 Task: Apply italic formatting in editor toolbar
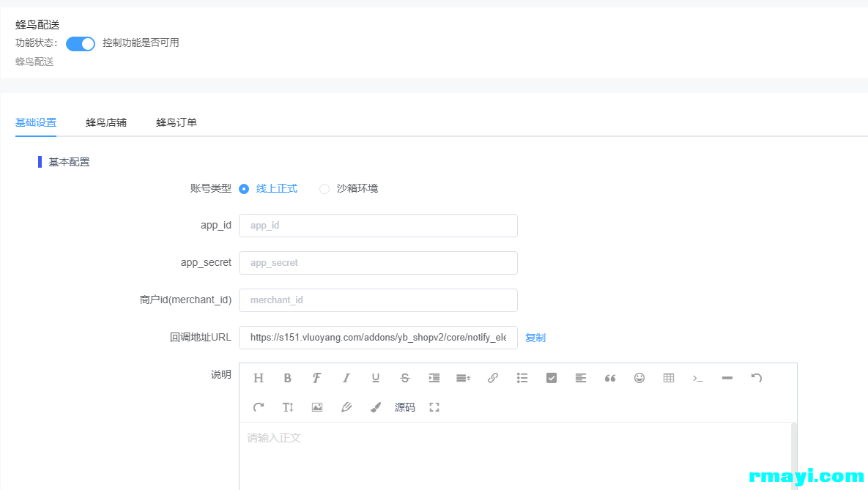coord(346,378)
